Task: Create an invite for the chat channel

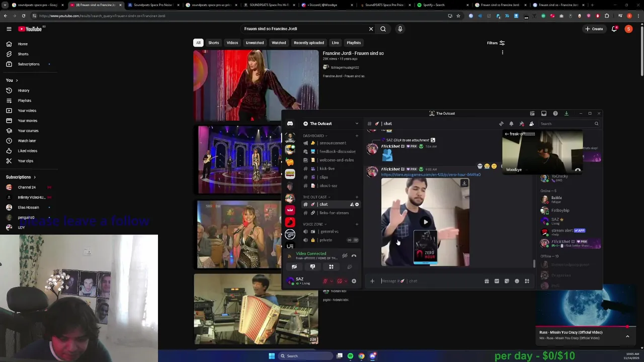Action: click(352, 205)
